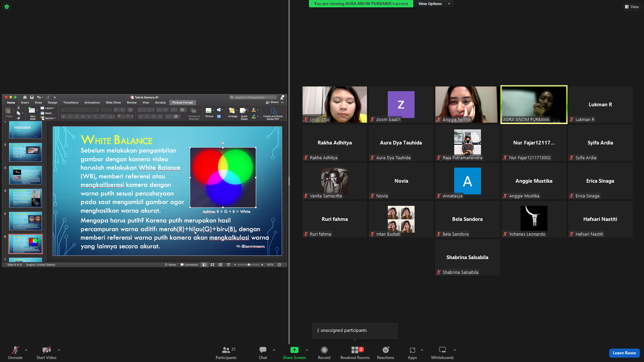Screen dimensions: 644x362
Task: Toggle the Notes pane in PowerPoint
Action: [x=170, y=265]
